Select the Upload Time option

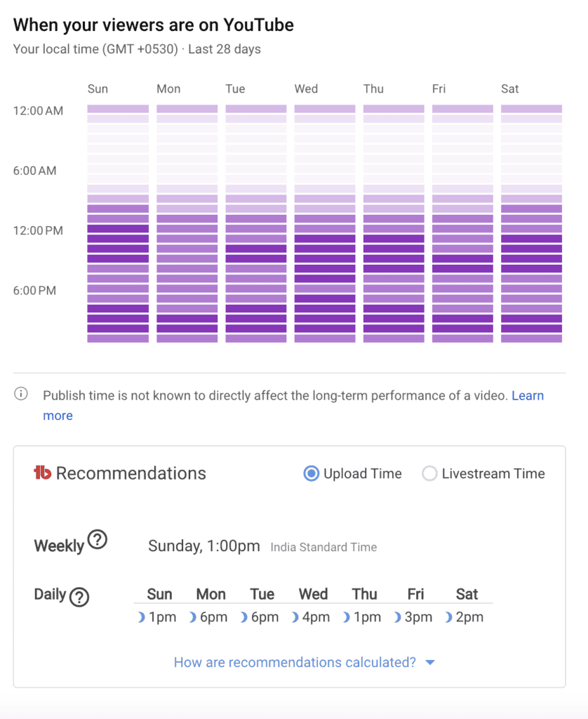[311, 473]
